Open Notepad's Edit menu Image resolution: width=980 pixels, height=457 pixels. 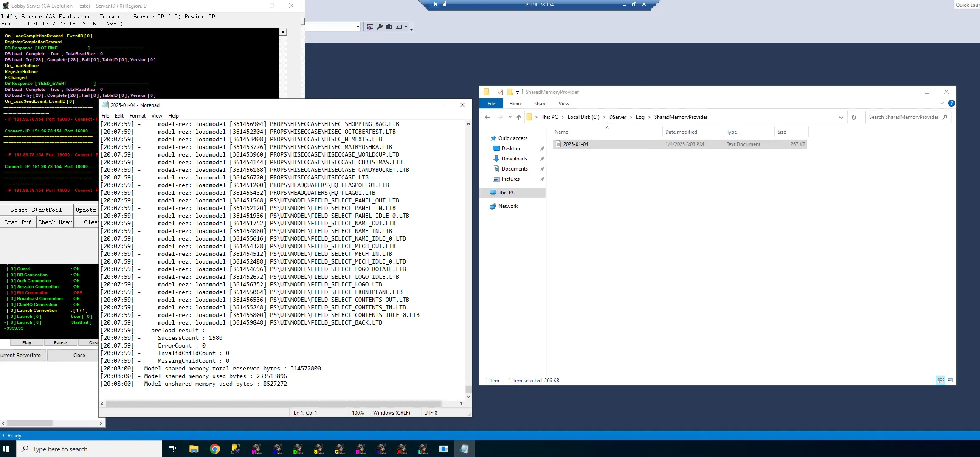point(119,116)
